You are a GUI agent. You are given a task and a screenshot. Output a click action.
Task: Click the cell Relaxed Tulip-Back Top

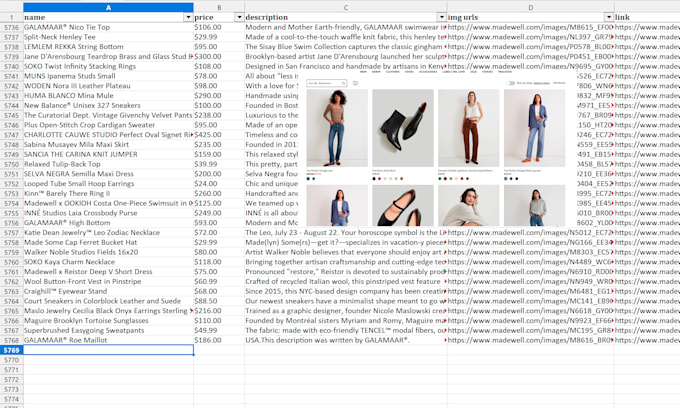tap(108, 164)
